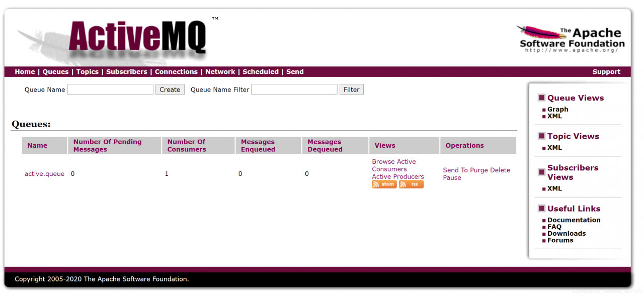Go to the Send page in navigation bar

pyautogui.click(x=295, y=72)
